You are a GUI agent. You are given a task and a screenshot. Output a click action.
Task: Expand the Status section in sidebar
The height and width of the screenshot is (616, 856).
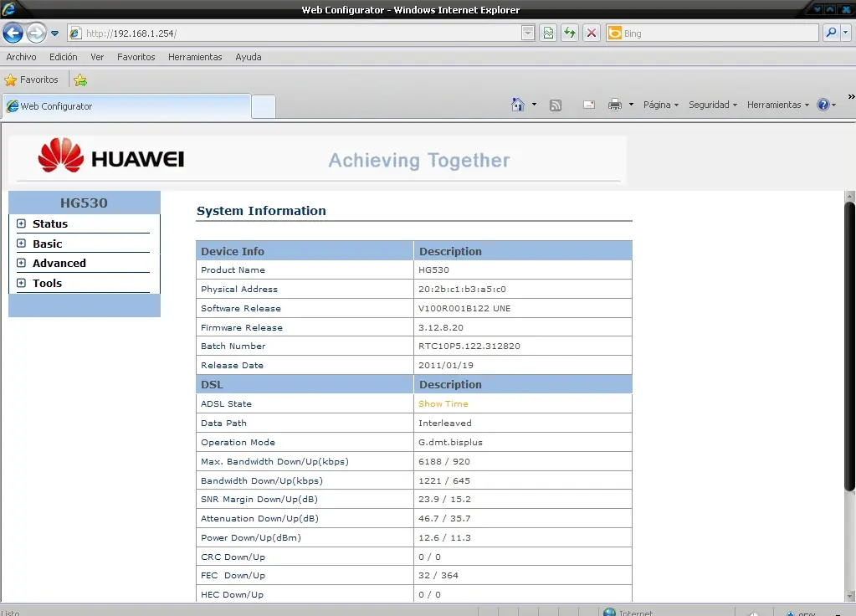pyautogui.click(x=22, y=223)
